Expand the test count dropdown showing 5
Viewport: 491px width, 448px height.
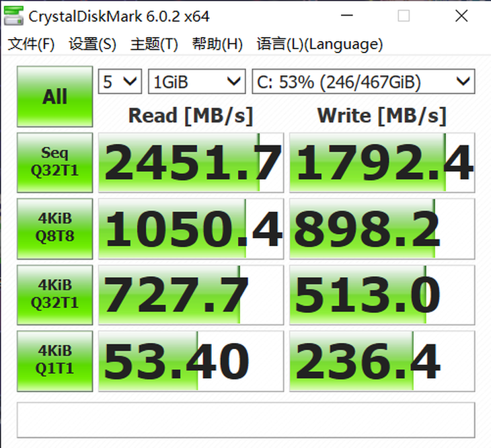click(x=120, y=81)
